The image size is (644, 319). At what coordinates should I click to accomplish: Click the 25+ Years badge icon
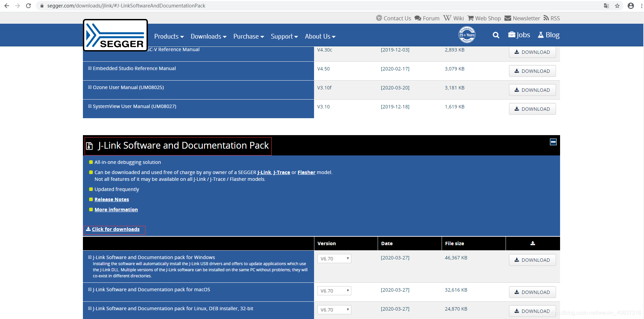tap(467, 35)
